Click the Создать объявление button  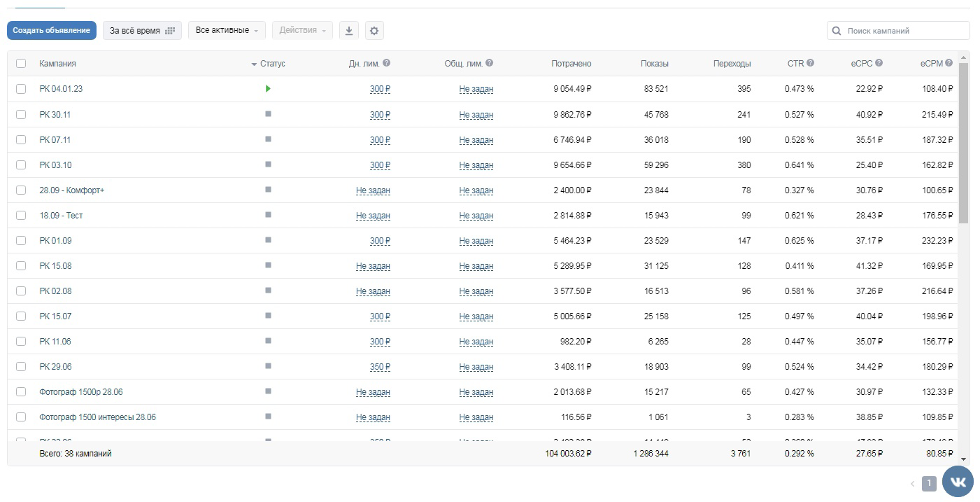52,30
